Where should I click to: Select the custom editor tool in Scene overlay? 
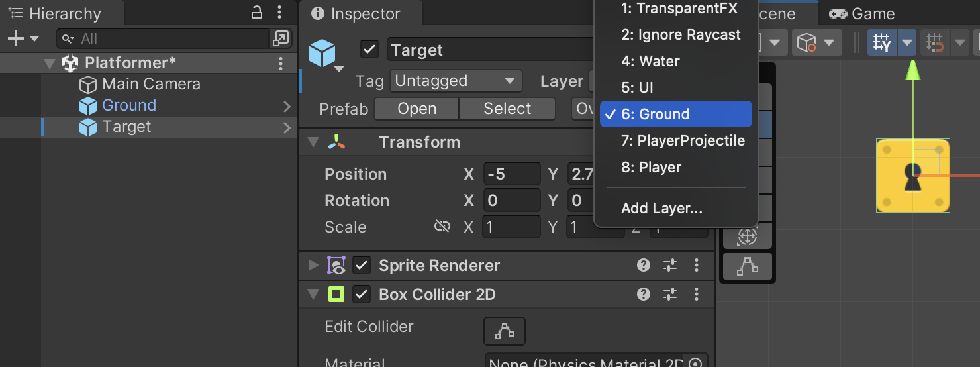(x=747, y=267)
